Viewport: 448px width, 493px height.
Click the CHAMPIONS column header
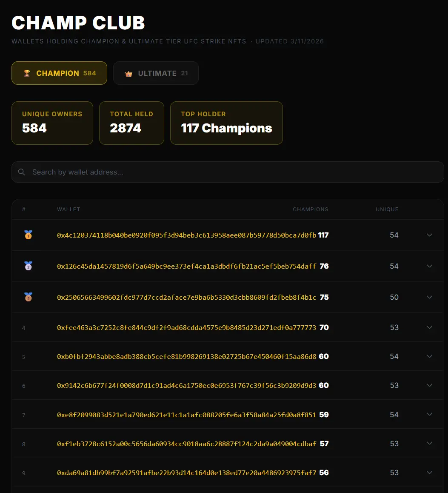(311, 209)
